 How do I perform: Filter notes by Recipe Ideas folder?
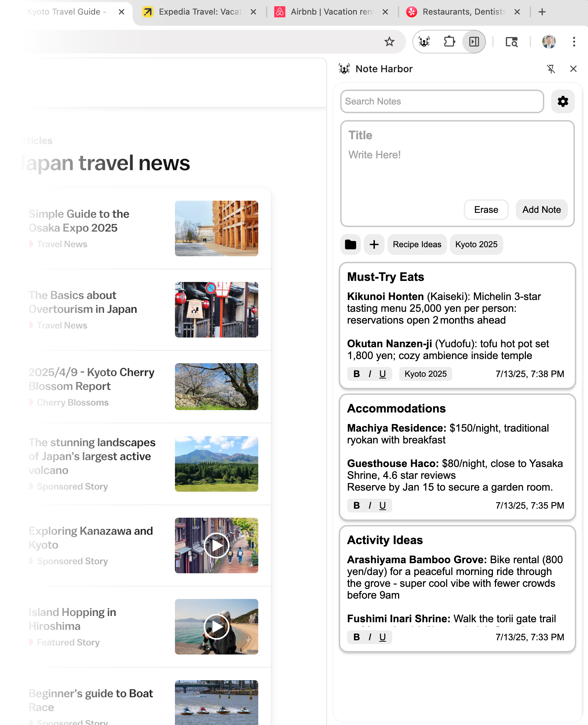(417, 244)
